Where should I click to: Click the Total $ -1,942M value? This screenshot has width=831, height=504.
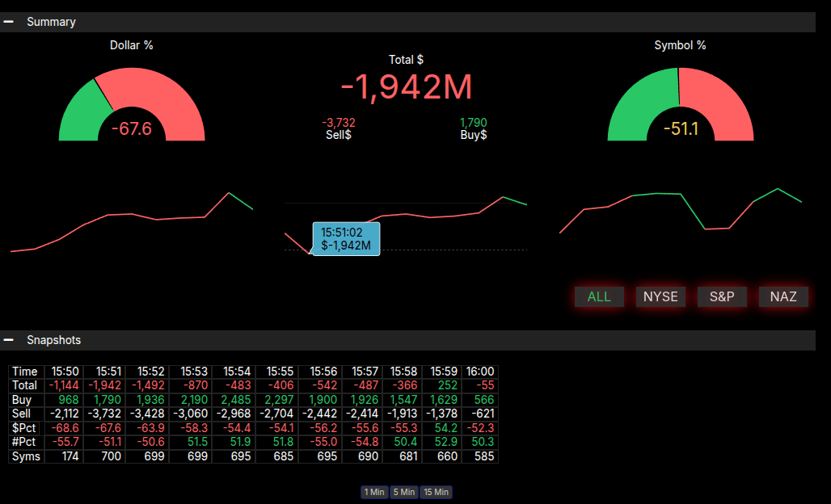[406, 87]
